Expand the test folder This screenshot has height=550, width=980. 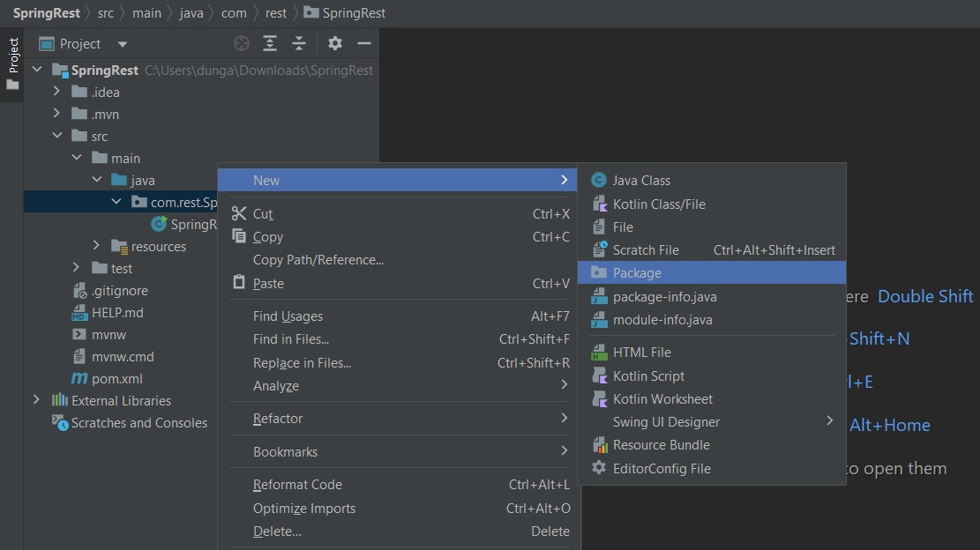pyautogui.click(x=76, y=267)
